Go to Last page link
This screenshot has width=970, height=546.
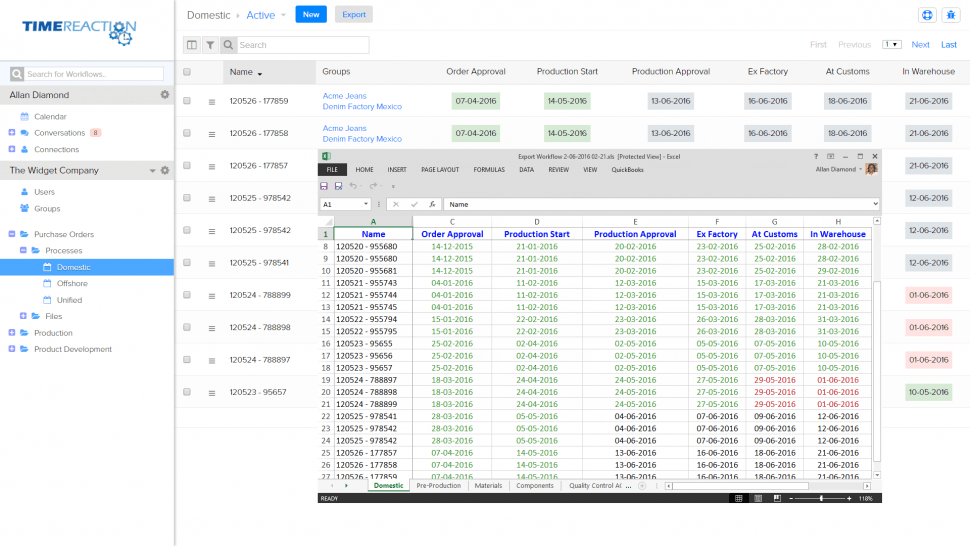click(x=948, y=45)
